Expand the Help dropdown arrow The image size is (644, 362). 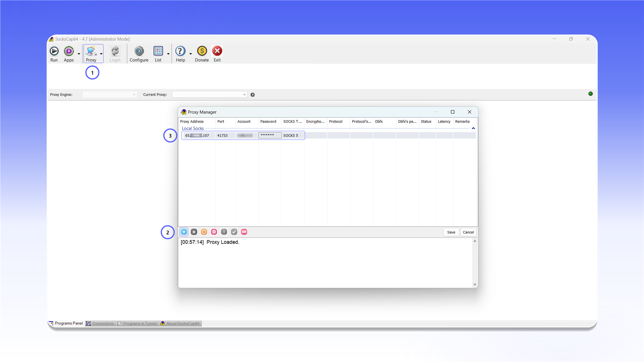pos(191,54)
